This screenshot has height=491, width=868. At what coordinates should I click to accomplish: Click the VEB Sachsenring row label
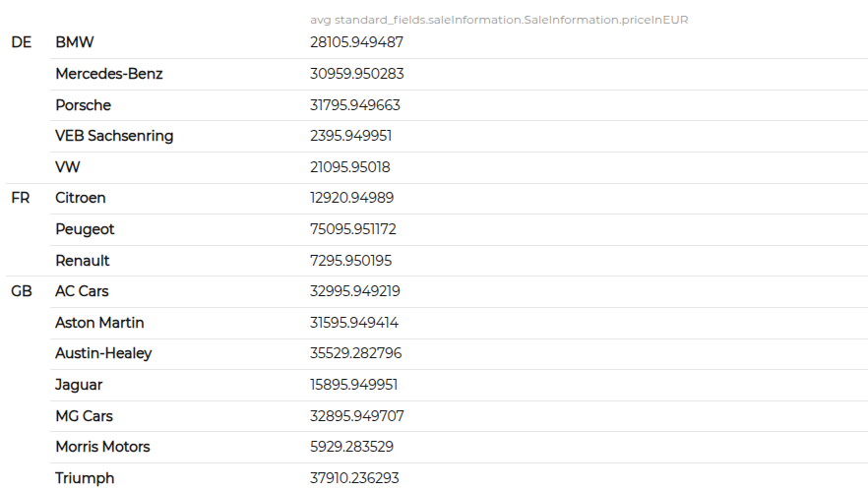click(114, 136)
